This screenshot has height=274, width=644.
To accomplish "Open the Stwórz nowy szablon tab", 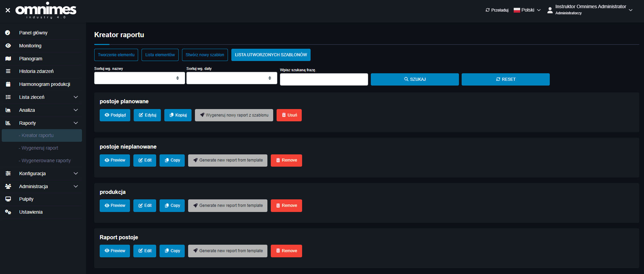I will click(x=205, y=55).
